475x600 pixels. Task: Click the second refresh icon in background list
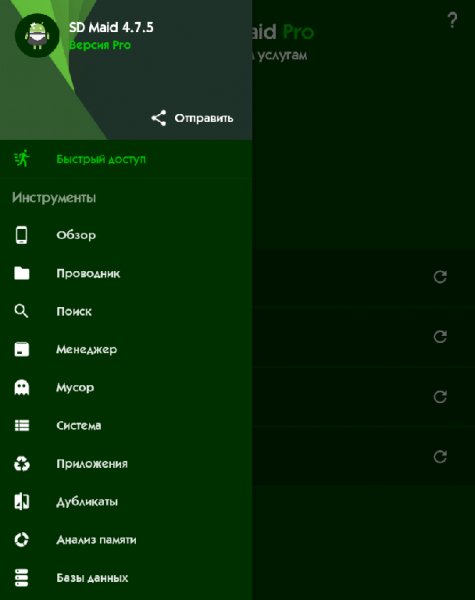point(440,336)
